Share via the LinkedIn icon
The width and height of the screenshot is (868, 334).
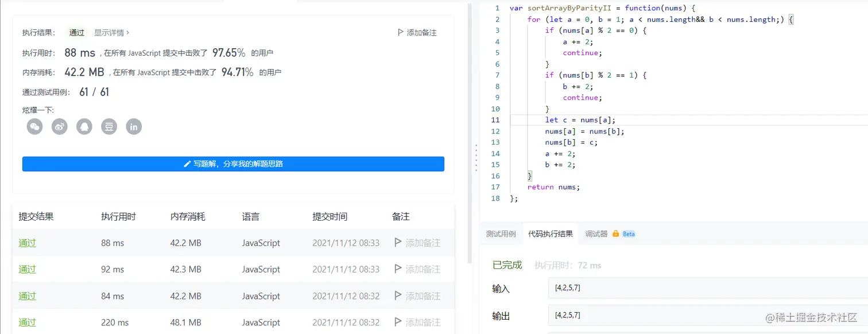tap(134, 126)
